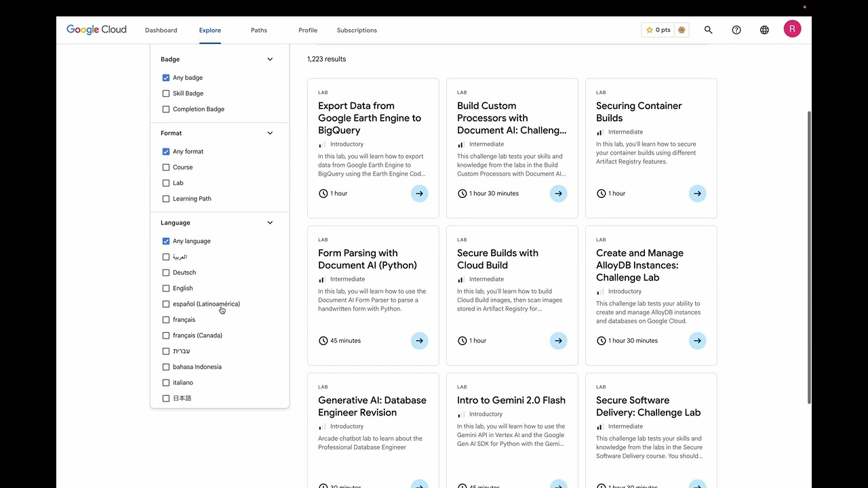This screenshot has height=488, width=868.
Task: Click the 1,223 results text
Action: coord(326,59)
